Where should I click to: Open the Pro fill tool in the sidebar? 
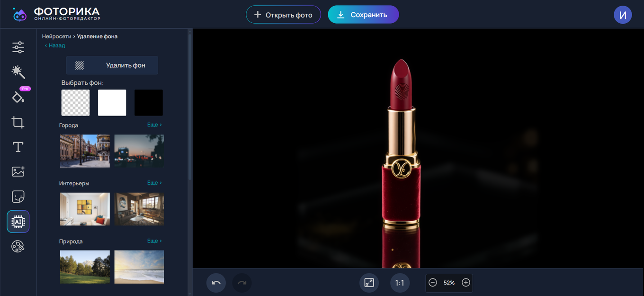point(18,97)
